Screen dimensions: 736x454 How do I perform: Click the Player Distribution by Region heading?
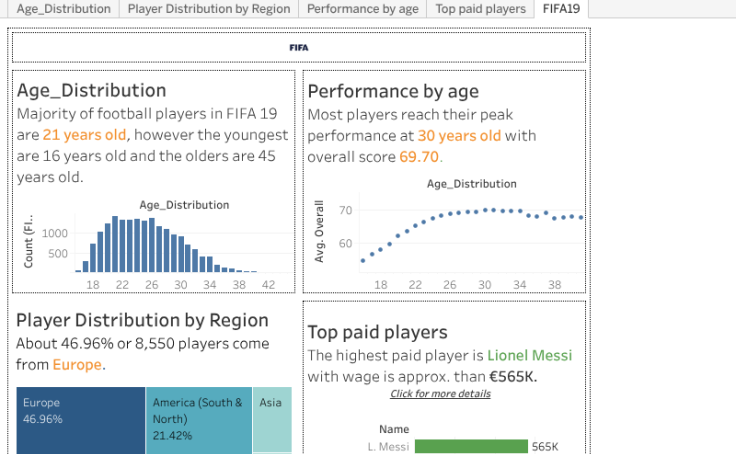[142, 320]
